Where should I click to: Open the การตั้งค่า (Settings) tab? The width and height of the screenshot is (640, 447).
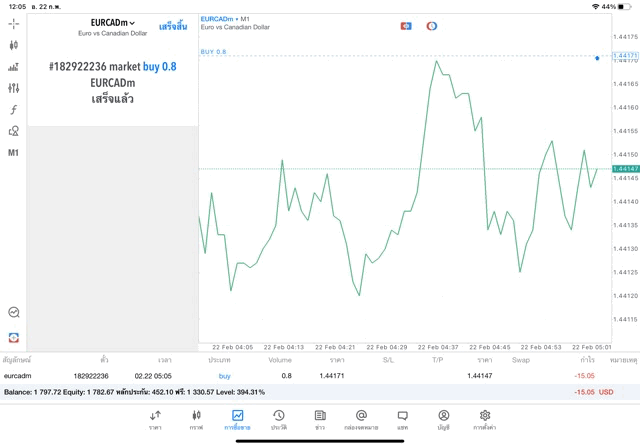(x=485, y=419)
